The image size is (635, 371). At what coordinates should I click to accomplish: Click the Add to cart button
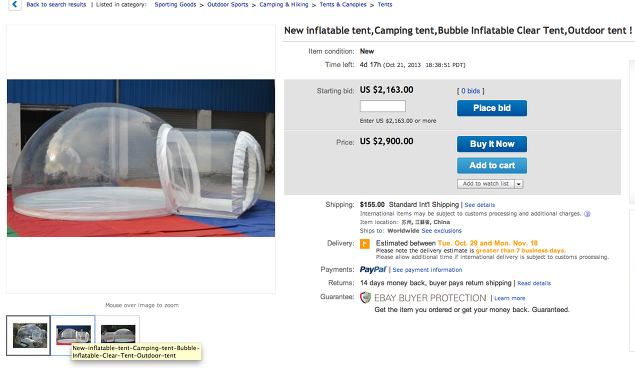492,166
